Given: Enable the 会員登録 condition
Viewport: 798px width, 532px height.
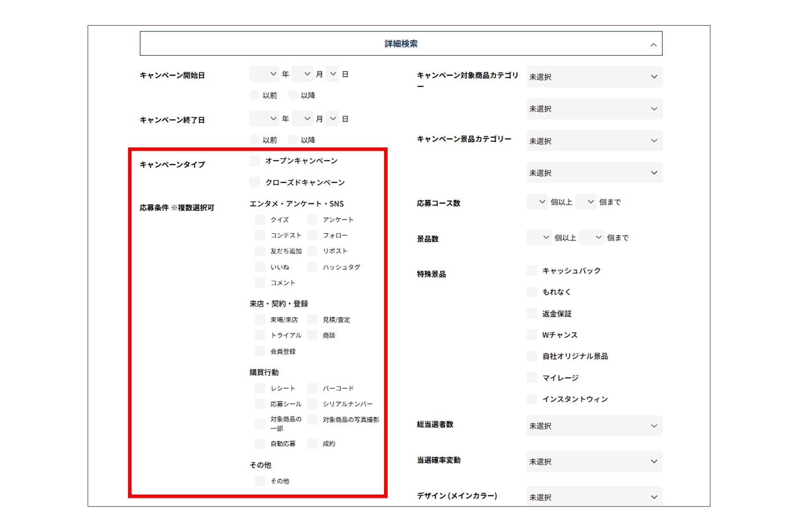Looking at the screenshot, I should tap(260, 351).
